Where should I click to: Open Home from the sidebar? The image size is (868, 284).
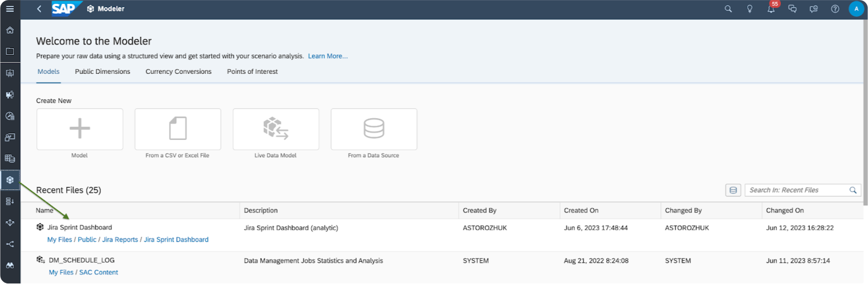point(10,30)
